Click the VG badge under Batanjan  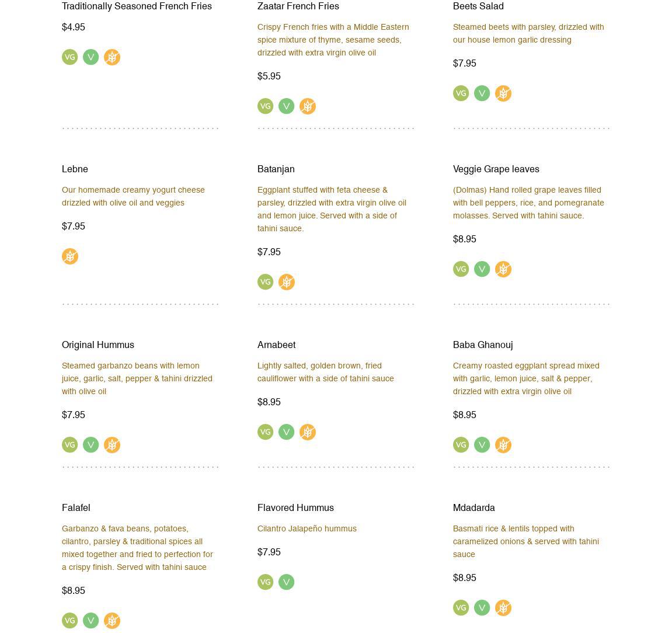266,282
